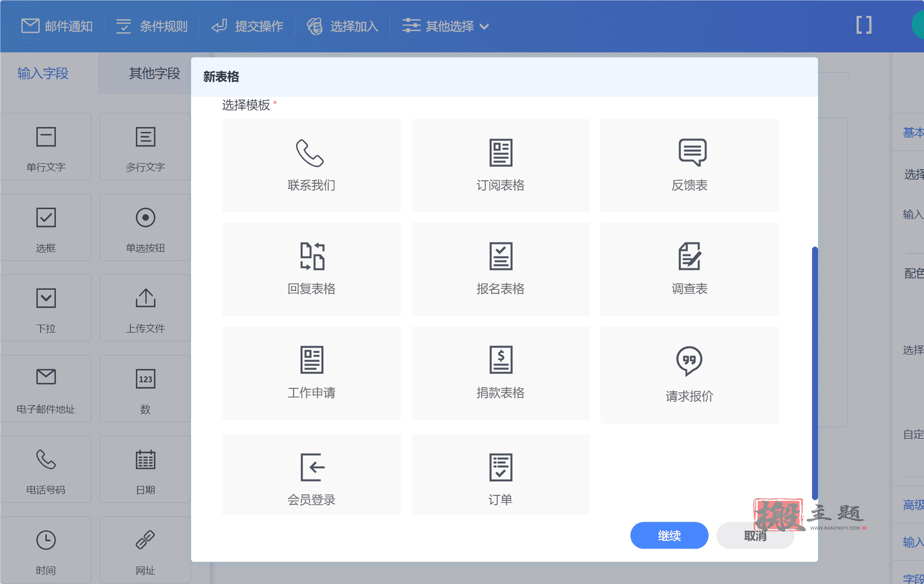Viewport: 924px width, 584px height.
Task: Click the brackets shortcode icon
Action: 864,25
